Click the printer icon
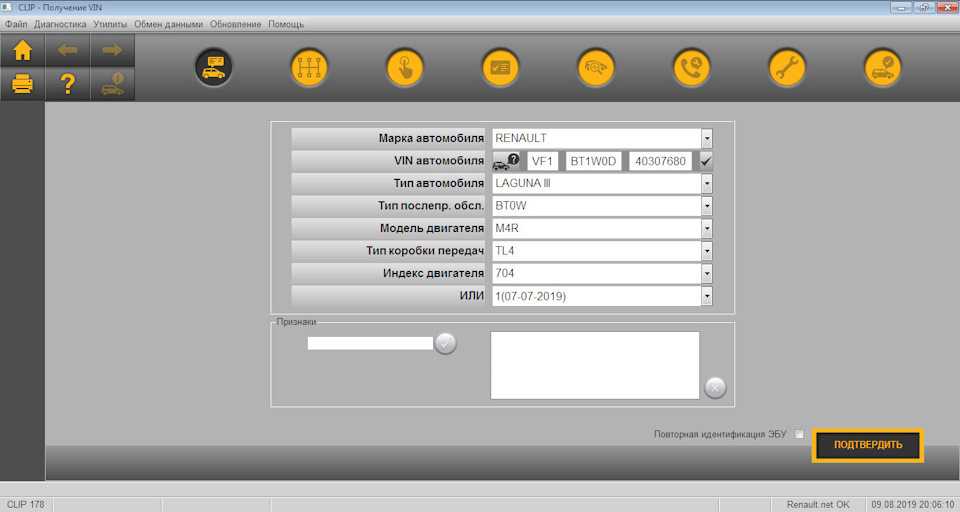The image size is (960, 512). 22,84
